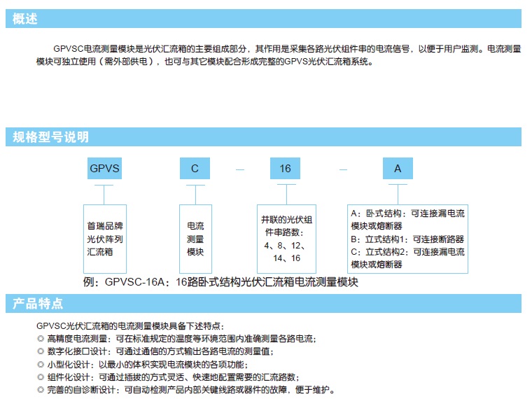Select the blue 16 code box

point(285,168)
